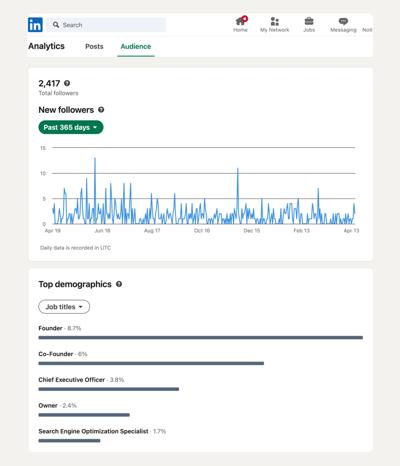Click the Total followers caption

pos(58,93)
